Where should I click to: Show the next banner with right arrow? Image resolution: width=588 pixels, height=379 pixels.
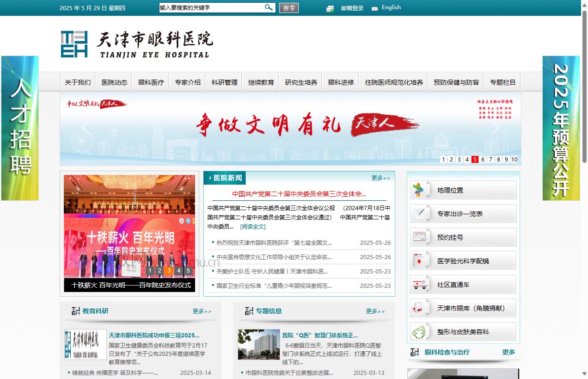(x=496, y=128)
